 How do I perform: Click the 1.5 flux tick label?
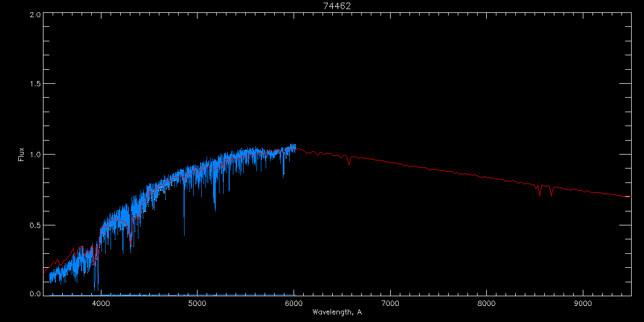click(35, 84)
